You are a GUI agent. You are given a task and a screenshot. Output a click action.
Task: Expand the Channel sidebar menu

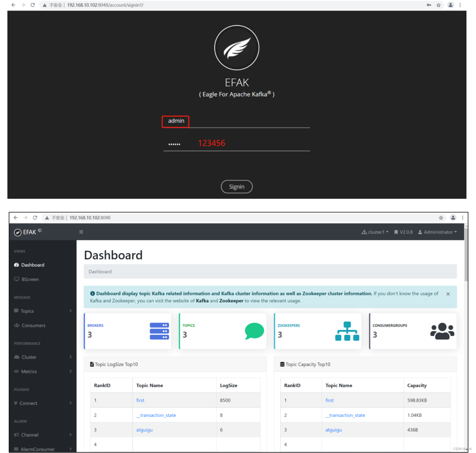(x=43, y=435)
